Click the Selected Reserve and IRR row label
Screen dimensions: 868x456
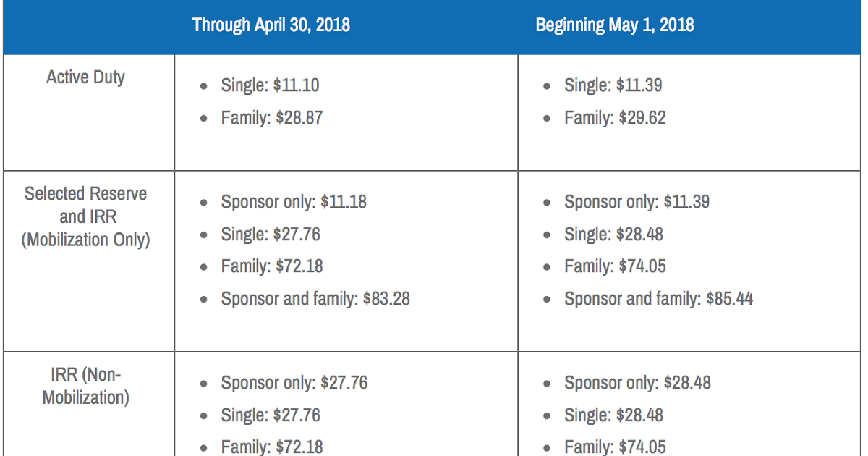[85, 216]
